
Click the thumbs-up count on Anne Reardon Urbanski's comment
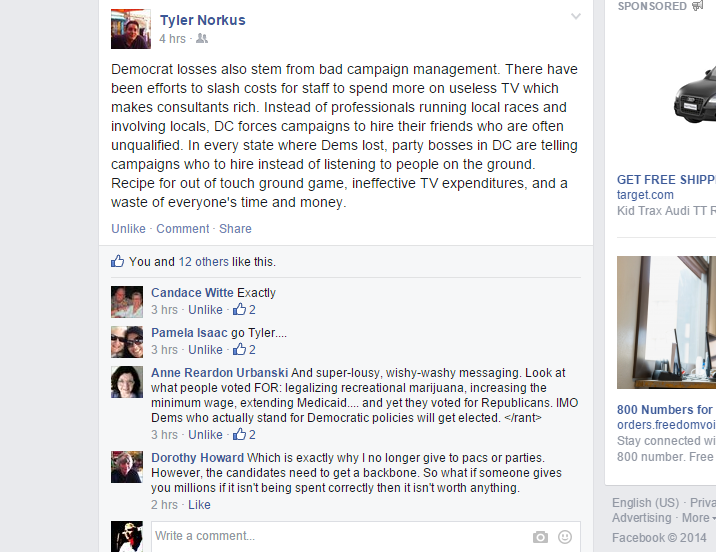[x=244, y=434]
